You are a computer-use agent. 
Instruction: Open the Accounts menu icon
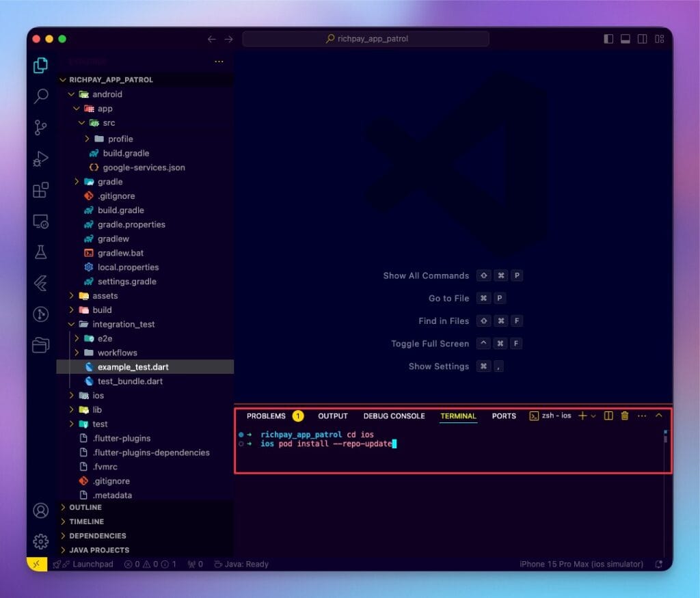point(40,511)
